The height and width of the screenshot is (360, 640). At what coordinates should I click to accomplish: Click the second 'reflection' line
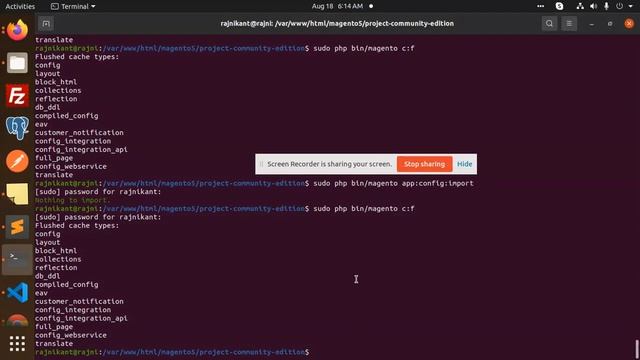click(x=56, y=268)
